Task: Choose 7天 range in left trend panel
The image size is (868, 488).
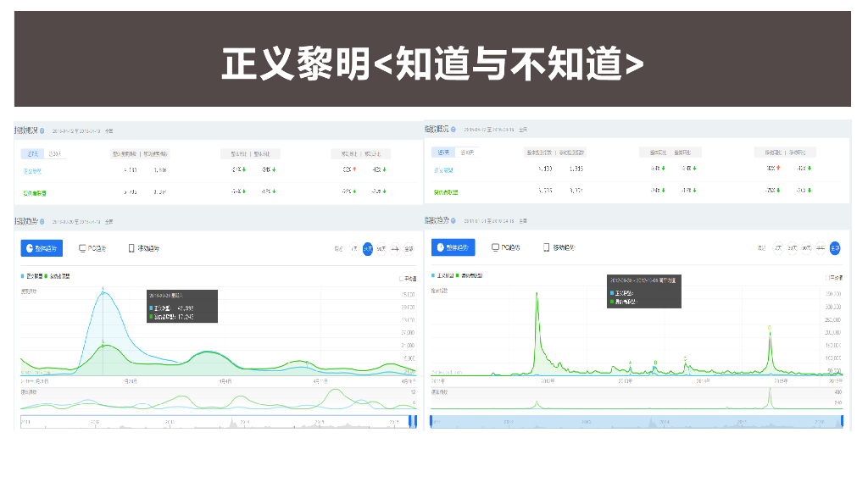Action: point(354,249)
